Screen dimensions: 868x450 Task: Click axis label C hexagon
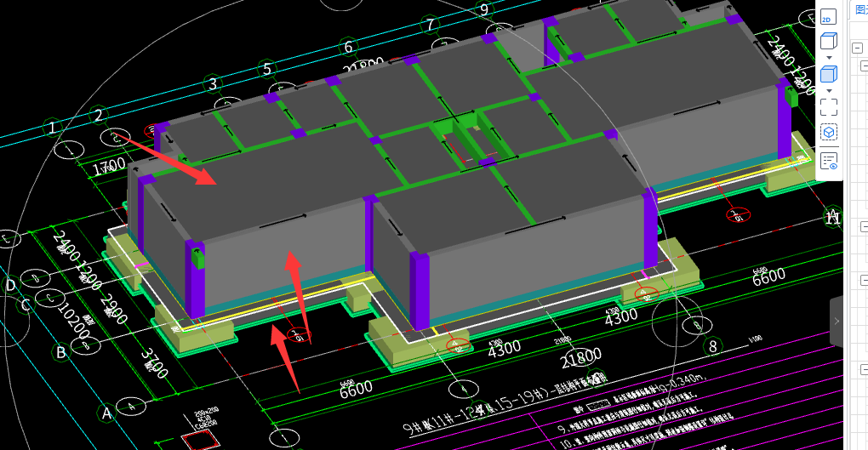[x=25, y=305]
